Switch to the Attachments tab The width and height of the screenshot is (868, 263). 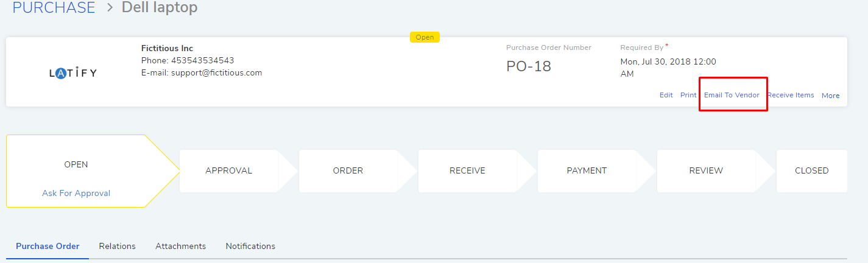click(180, 246)
